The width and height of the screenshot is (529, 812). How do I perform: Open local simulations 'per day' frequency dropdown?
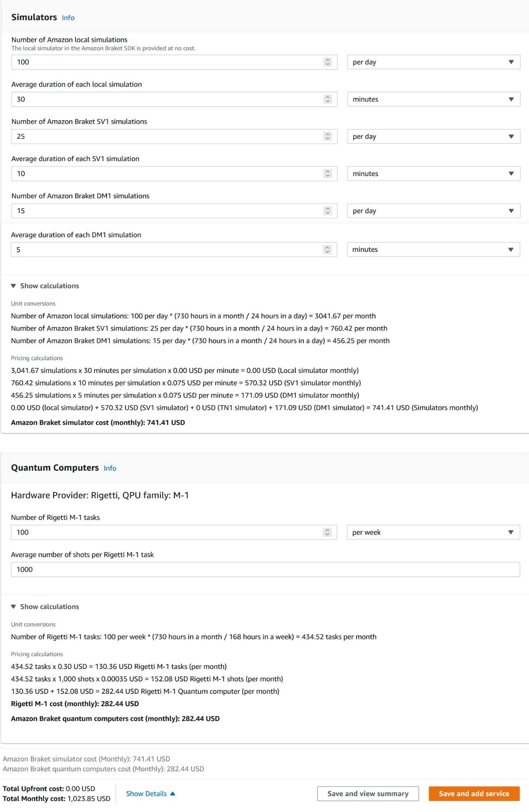click(434, 62)
